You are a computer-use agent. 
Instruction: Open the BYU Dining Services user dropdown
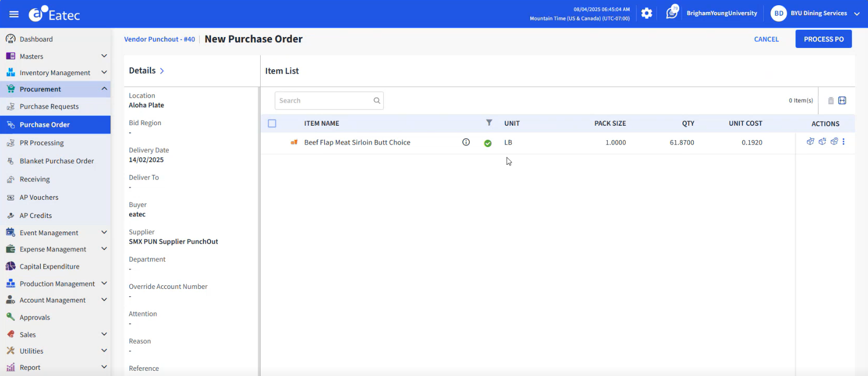pos(857,14)
